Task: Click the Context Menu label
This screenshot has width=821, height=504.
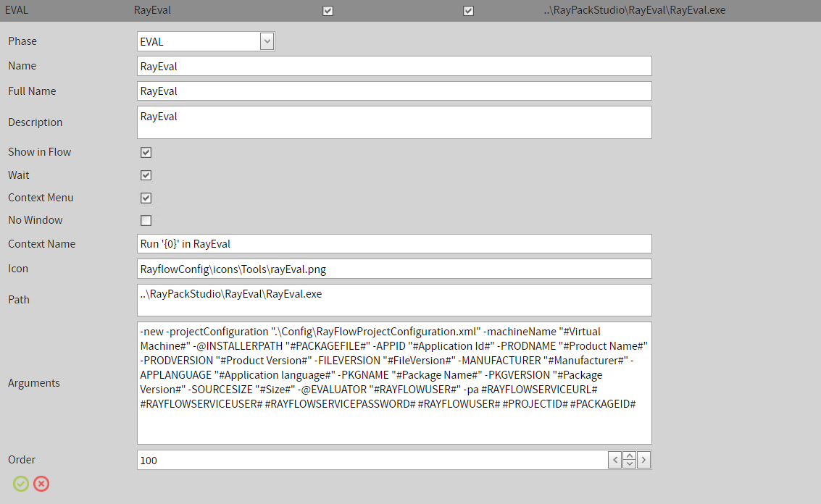Action: (x=41, y=198)
